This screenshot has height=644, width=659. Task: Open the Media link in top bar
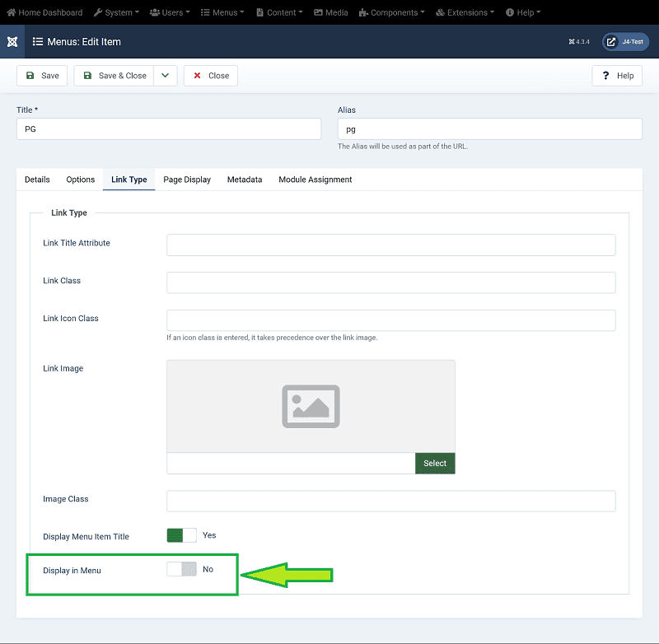tap(331, 12)
